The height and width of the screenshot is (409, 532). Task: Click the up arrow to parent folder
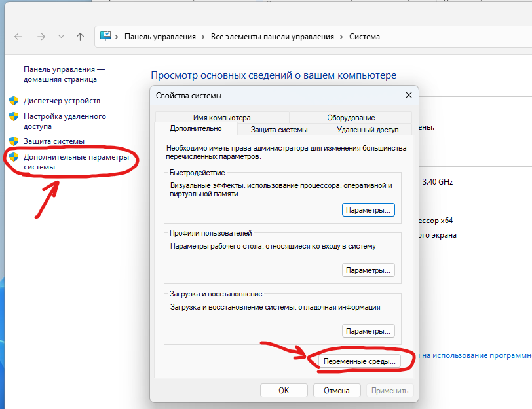[x=80, y=37]
